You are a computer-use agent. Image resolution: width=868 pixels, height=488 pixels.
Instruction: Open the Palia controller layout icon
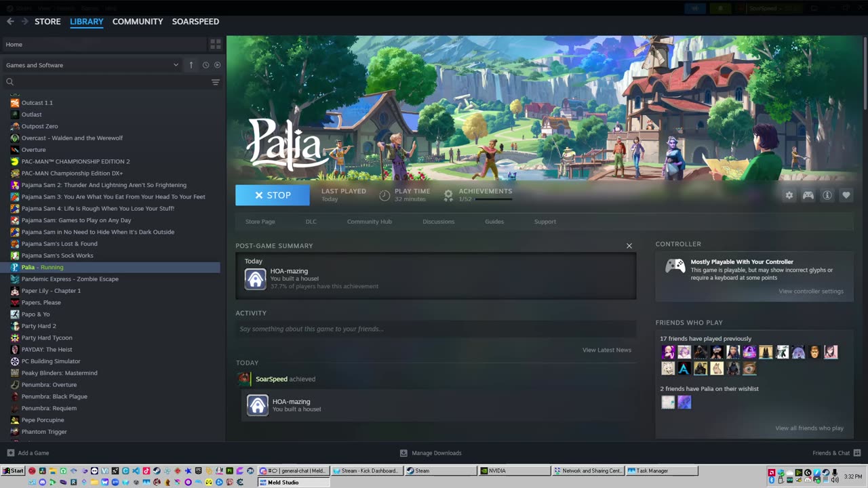click(x=808, y=195)
